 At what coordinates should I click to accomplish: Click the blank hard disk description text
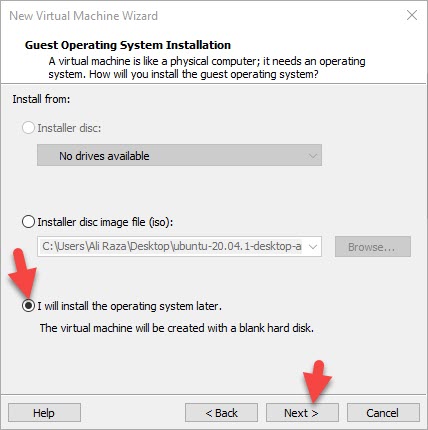coord(177,328)
